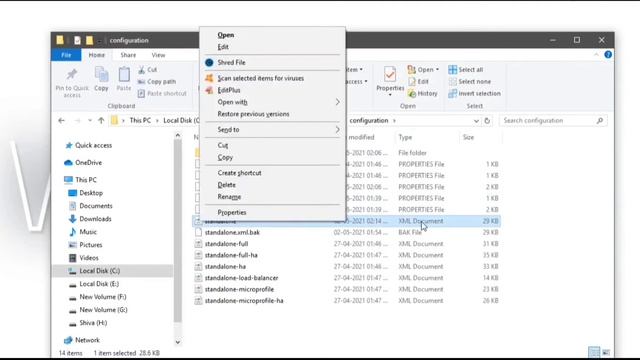This screenshot has height=360, width=640.
Task: Expand the address bar history dropdown
Action: coord(476,121)
